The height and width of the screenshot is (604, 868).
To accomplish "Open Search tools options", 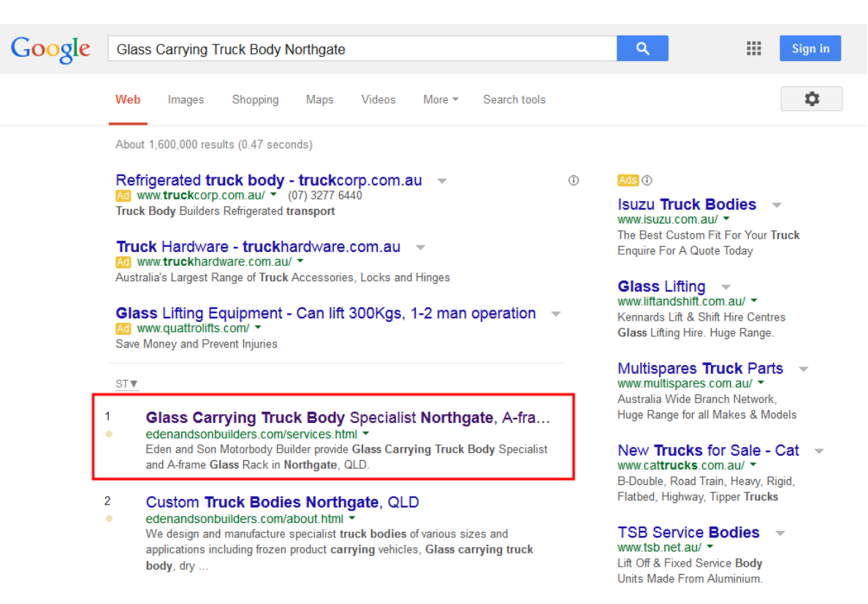I will [x=514, y=99].
